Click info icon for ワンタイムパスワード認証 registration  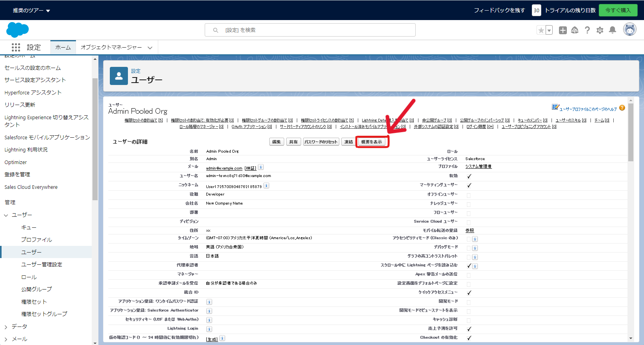209,302
